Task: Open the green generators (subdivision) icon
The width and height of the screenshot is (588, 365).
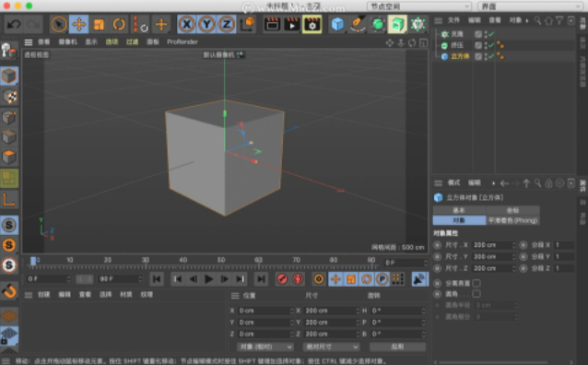Action: pyautogui.click(x=378, y=25)
